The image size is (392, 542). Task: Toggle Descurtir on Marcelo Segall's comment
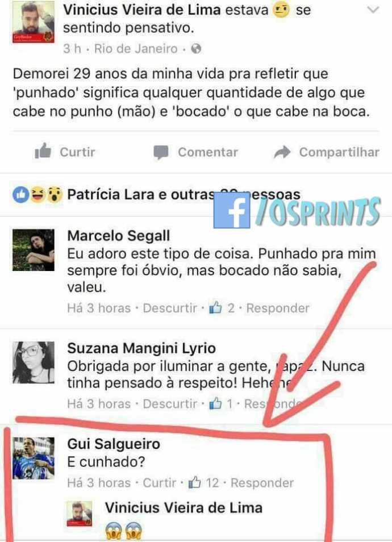170,308
